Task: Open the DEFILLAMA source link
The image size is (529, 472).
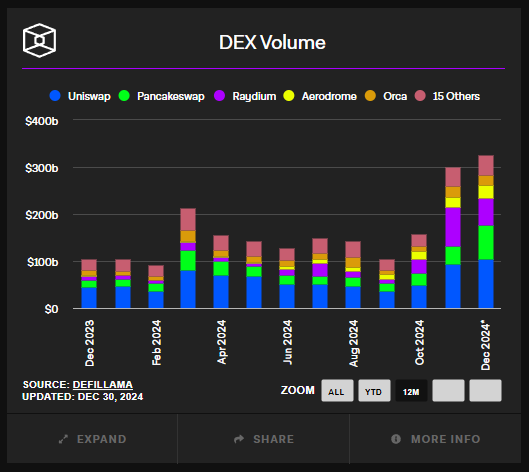Action: 103,385
